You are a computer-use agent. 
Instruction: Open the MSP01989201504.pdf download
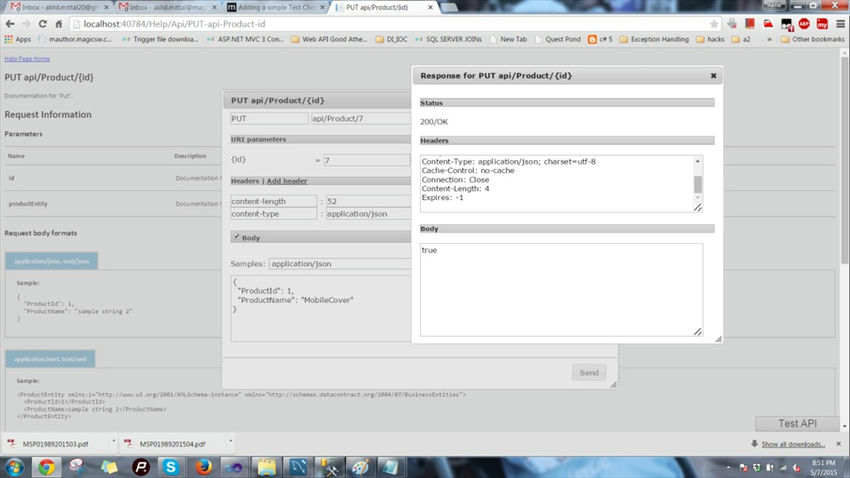tap(172, 444)
